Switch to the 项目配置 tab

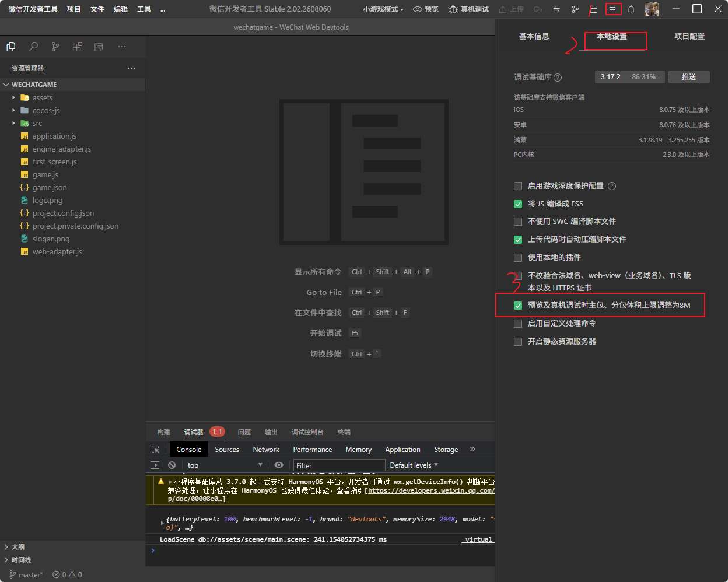(689, 36)
